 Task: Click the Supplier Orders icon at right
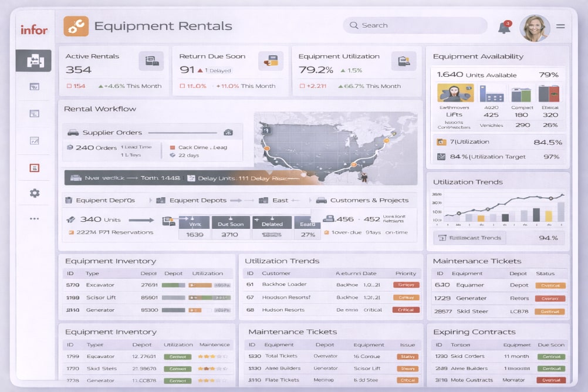point(228,133)
